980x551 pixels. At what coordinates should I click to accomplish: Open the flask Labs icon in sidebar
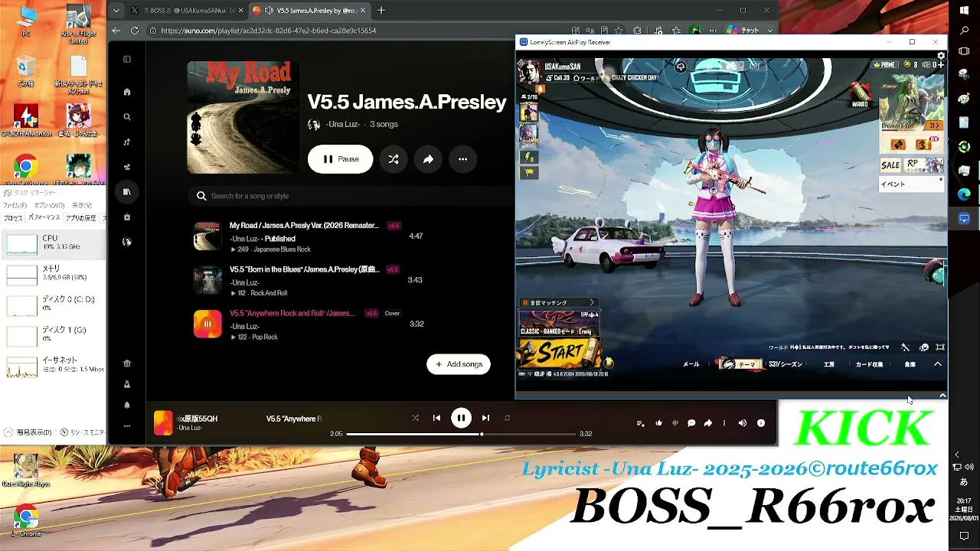[x=127, y=384]
